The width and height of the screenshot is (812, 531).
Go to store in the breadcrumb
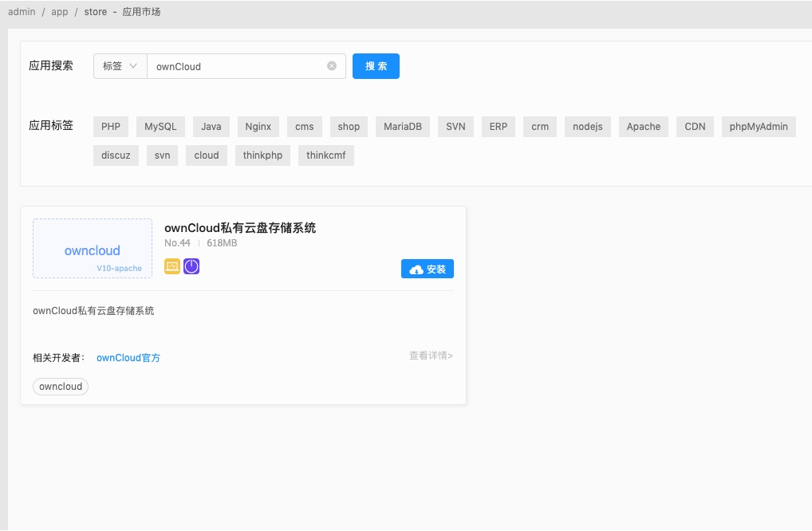(96, 11)
